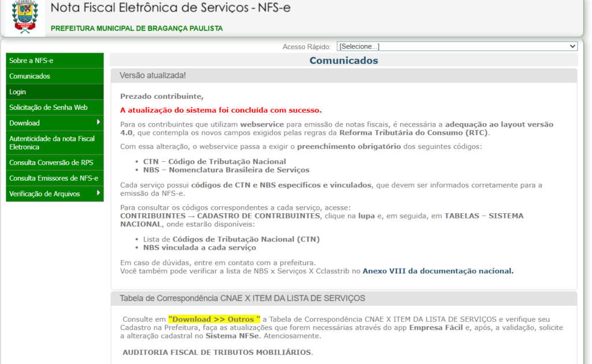This screenshot has width=592, height=364.
Task: Click the Bragança Paulista coat of arms logo
Action: coord(25,16)
